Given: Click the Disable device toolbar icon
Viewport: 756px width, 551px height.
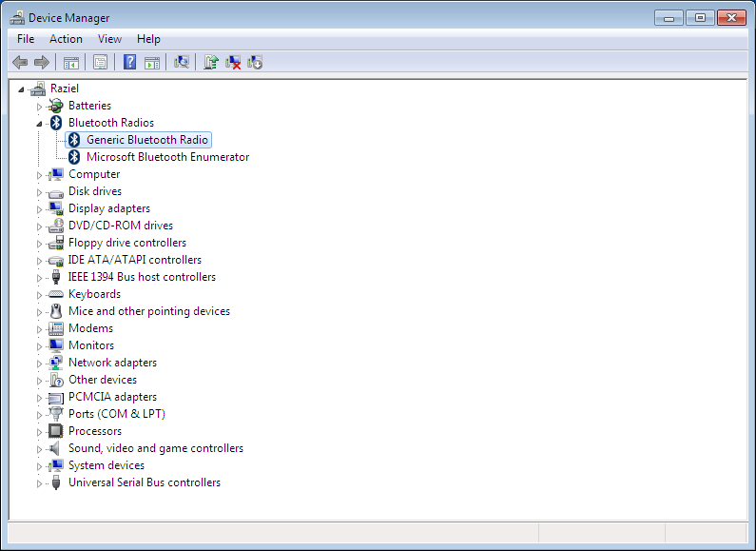Looking at the screenshot, I should (255, 62).
